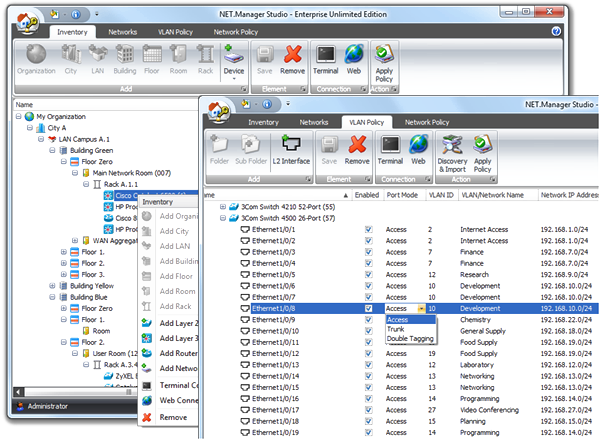The image size is (600, 440).
Task: Select Remove in the Inventory context menu
Action: coord(172,416)
